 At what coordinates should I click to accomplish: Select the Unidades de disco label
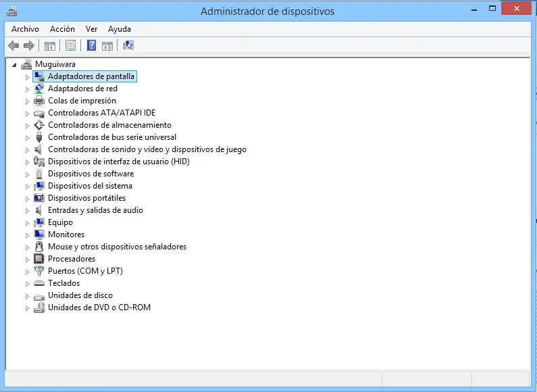80,295
